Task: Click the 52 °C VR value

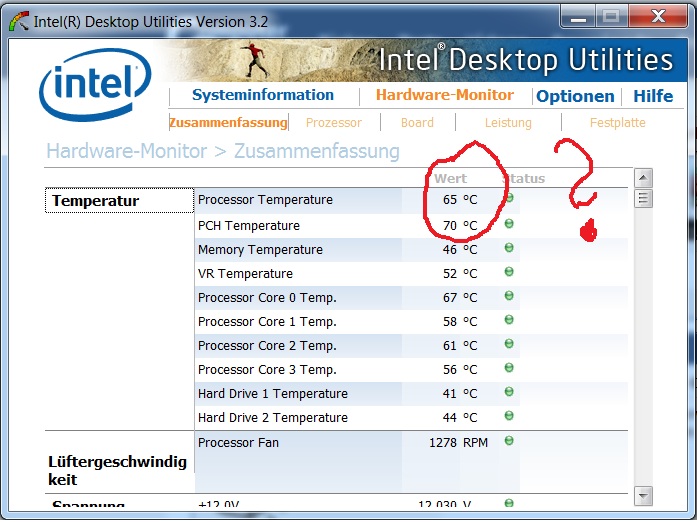Action: (x=460, y=274)
